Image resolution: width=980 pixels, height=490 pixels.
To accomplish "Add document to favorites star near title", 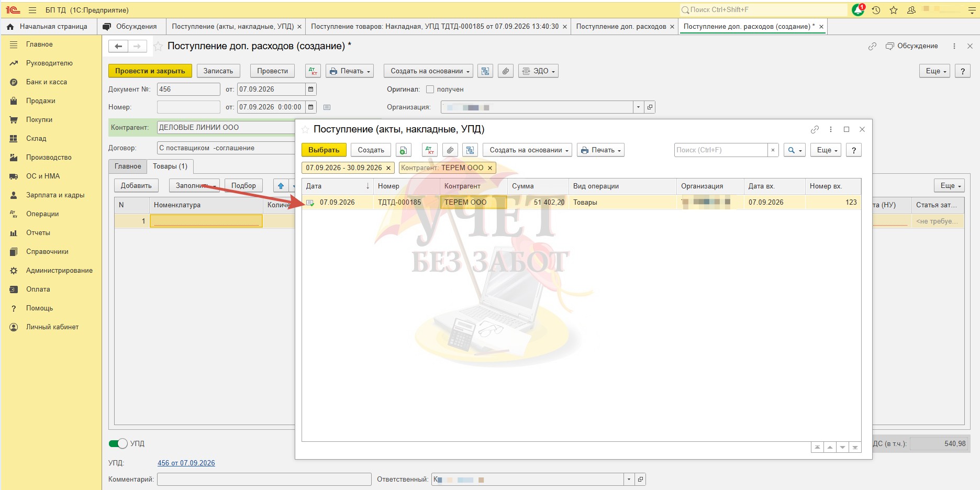I will click(x=158, y=47).
